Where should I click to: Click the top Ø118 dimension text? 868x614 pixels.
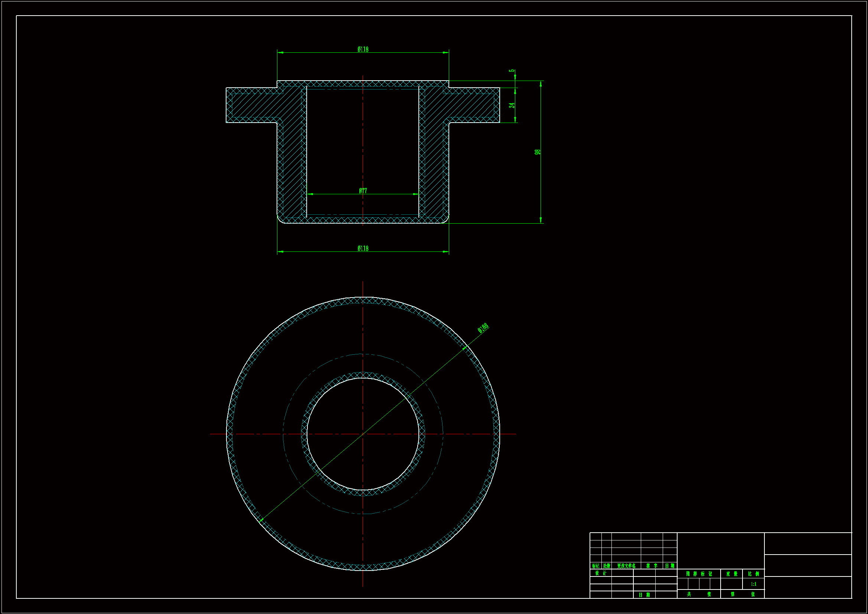pyautogui.click(x=363, y=49)
